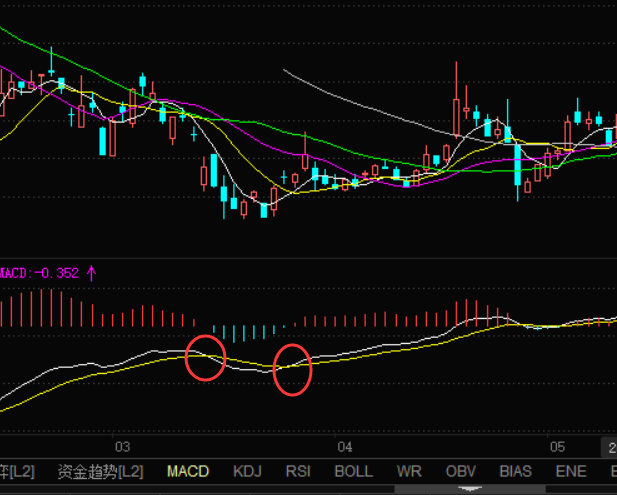Screen dimensions: 617x495
Task: Switch to the KDJ indicator tab
Action: coord(248,471)
